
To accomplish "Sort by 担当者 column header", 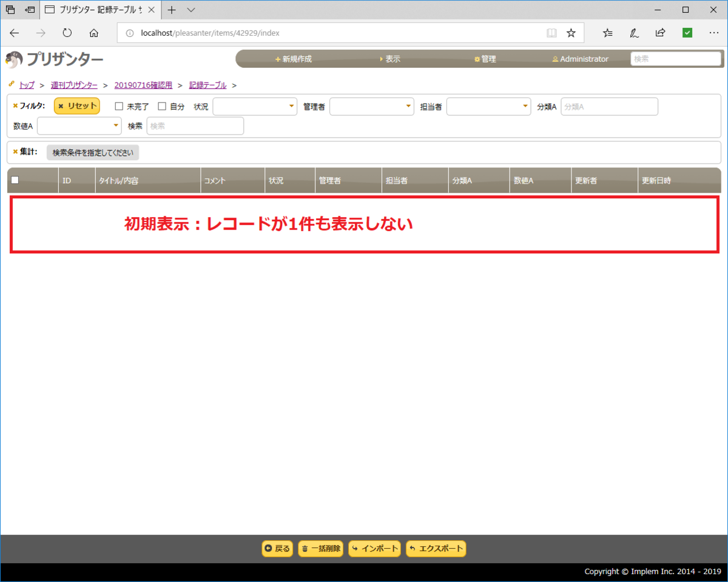I will point(416,181).
